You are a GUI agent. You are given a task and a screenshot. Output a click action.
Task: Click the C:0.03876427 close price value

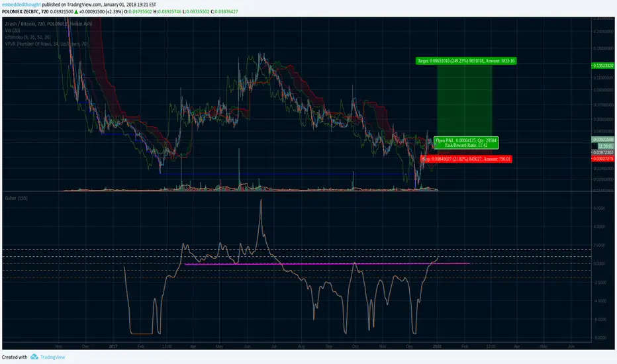click(224, 12)
